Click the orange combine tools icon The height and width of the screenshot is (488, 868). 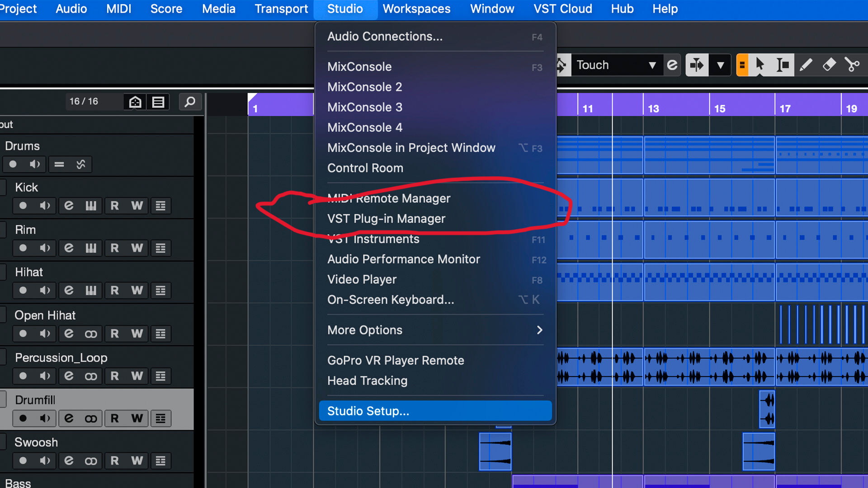742,65
